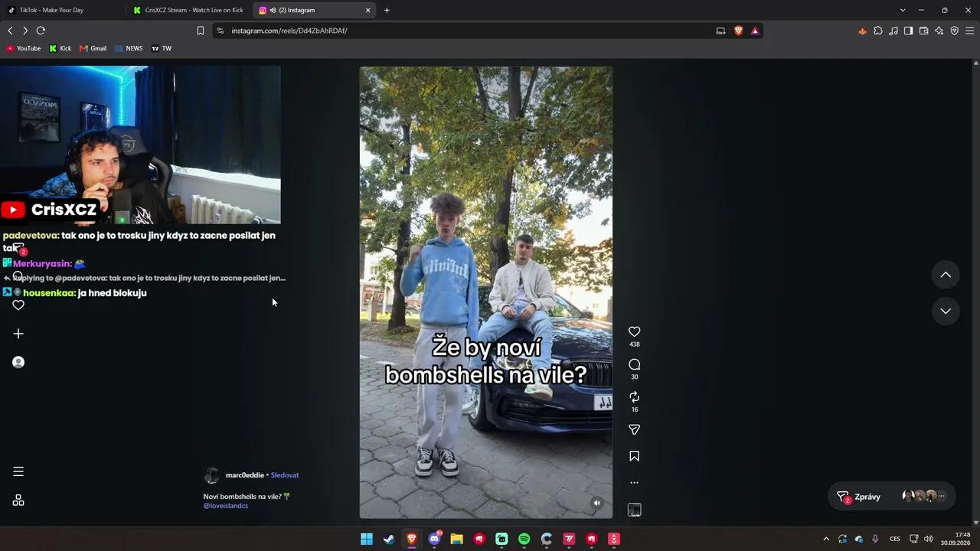
Task: Open the Create plus icon in the sidebar
Action: click(x=18, y=334)
